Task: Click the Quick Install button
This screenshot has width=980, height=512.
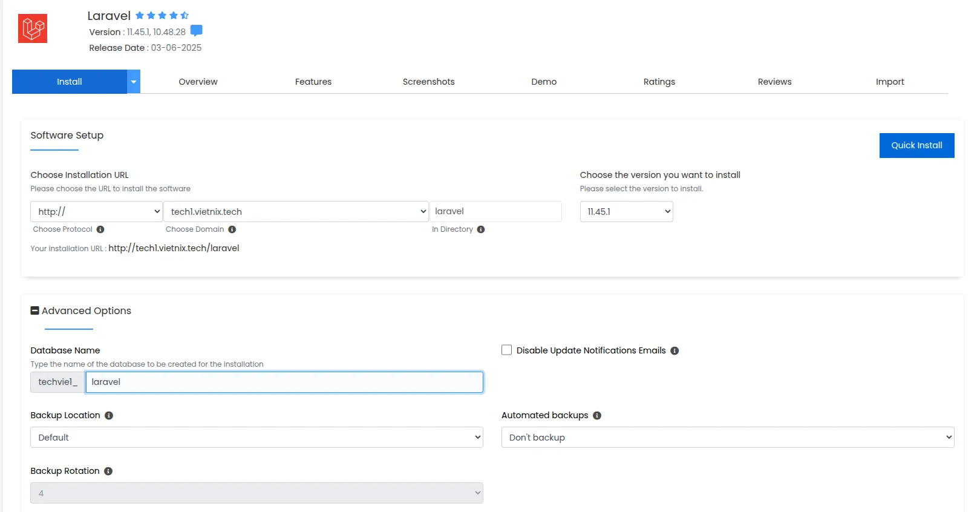Action: click(x=917, y=145)
